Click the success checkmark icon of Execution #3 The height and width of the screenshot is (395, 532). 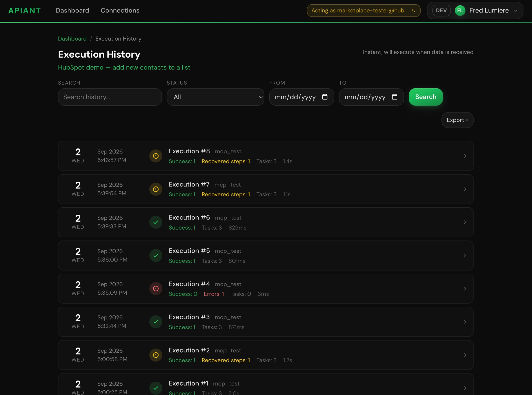click(156, 322)
